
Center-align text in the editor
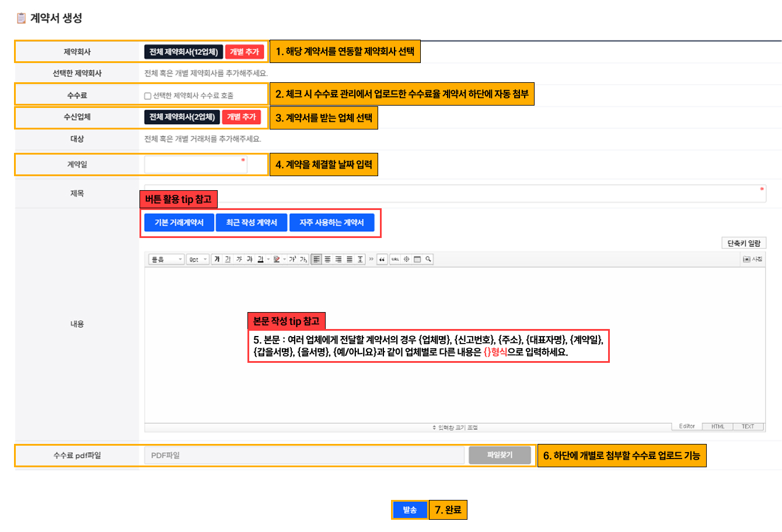coord(327,259)
